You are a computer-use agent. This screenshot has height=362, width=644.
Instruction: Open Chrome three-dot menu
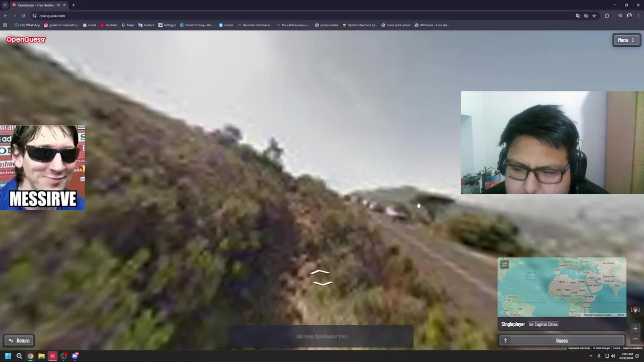click(637, 16)
